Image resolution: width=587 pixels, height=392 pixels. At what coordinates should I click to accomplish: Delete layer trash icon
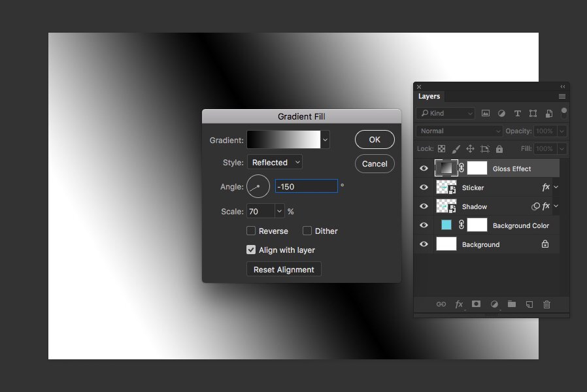pos(546,304)
